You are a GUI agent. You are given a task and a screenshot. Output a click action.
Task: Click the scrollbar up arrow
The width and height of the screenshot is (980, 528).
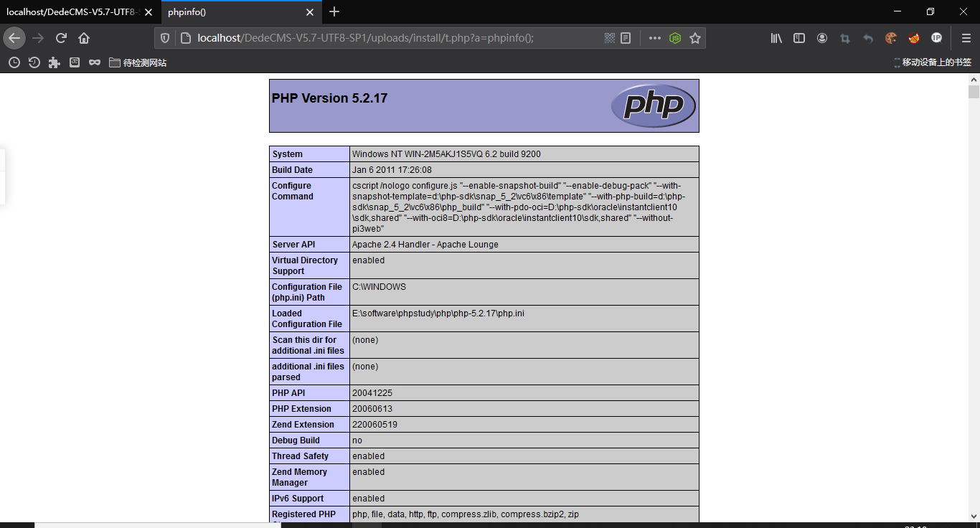pyautogui.click(x=974, y=79)
